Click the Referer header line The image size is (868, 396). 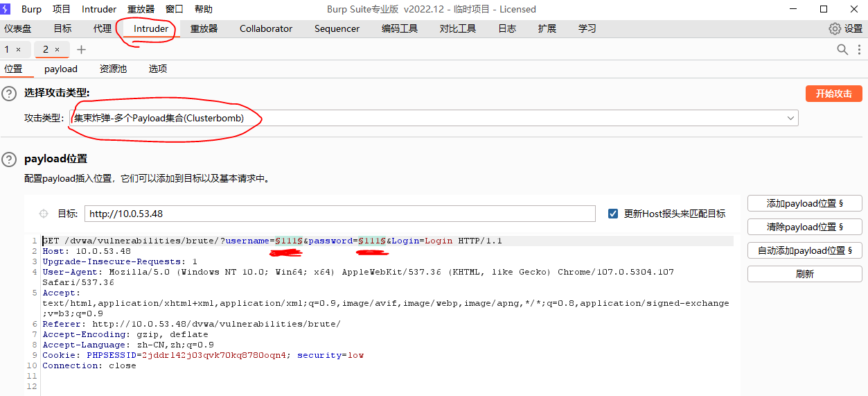[x=191, y=324]
